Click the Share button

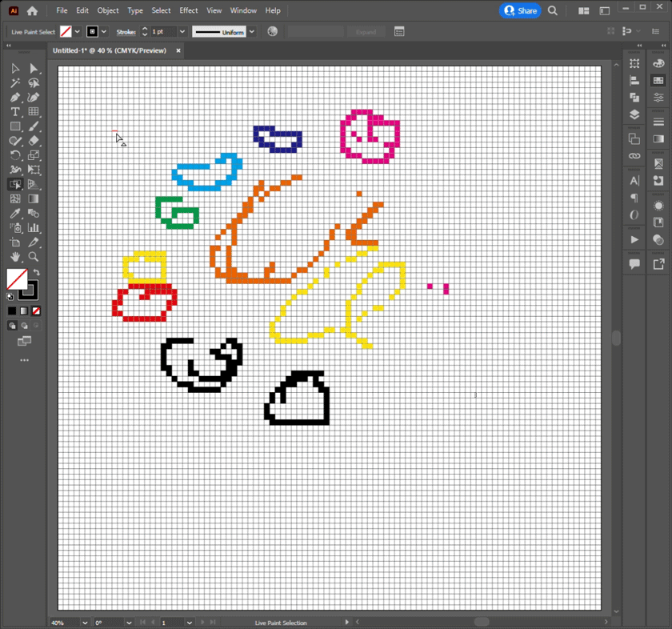(x=520, y=10)
